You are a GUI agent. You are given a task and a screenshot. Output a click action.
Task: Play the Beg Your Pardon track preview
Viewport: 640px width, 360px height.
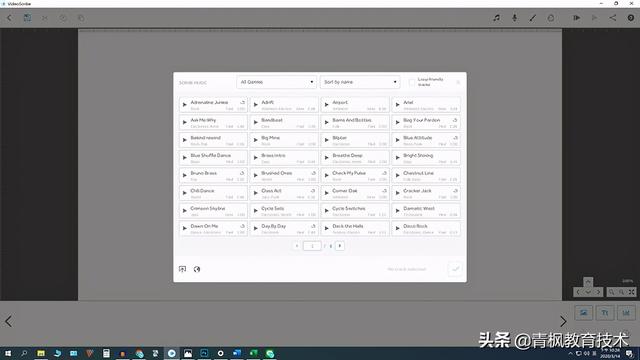pos(398,122)
